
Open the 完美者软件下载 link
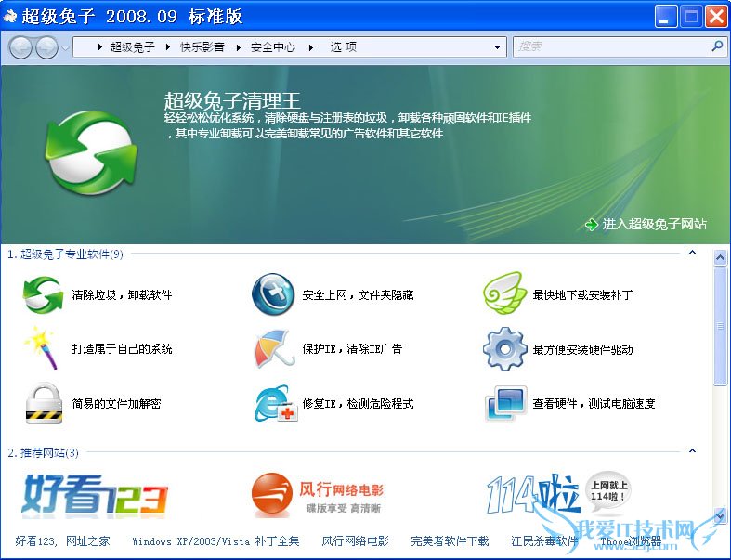click(450, 540)
